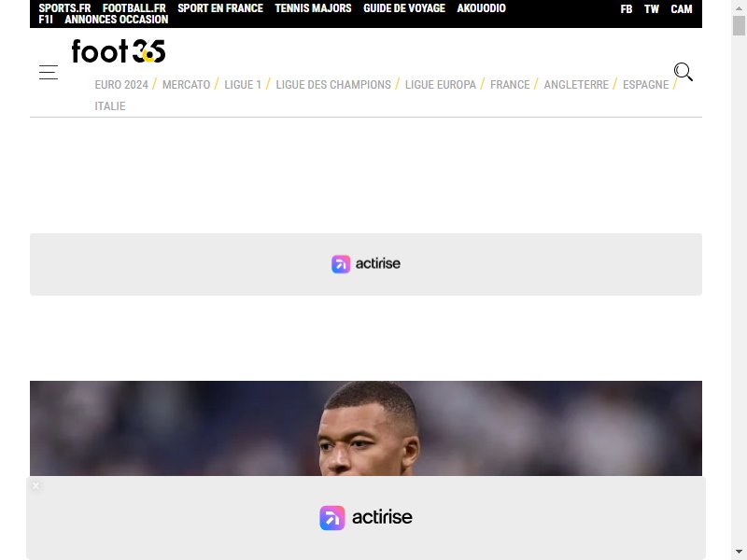Open the FB social link
This screenshot has width=747, height=560.
[x=626, y=9]
